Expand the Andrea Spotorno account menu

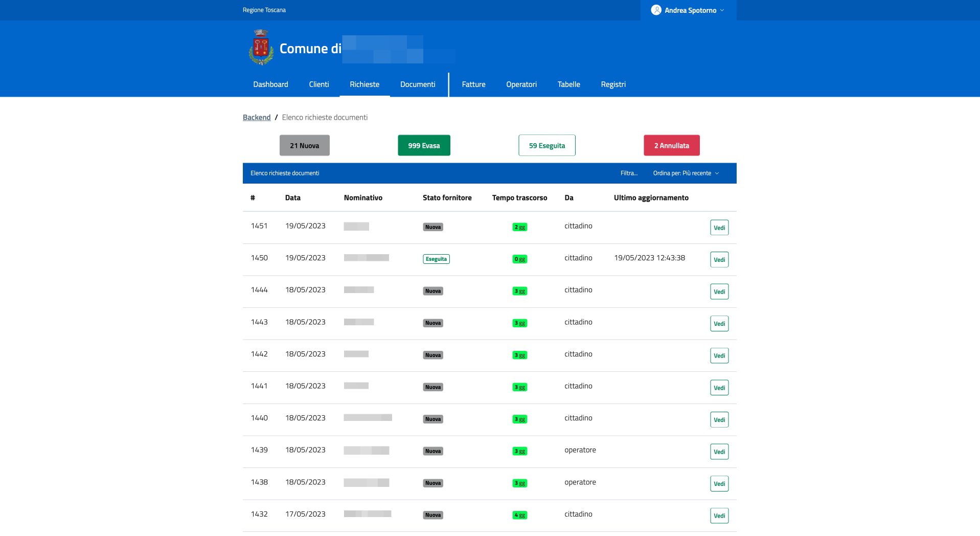point(688,10)
